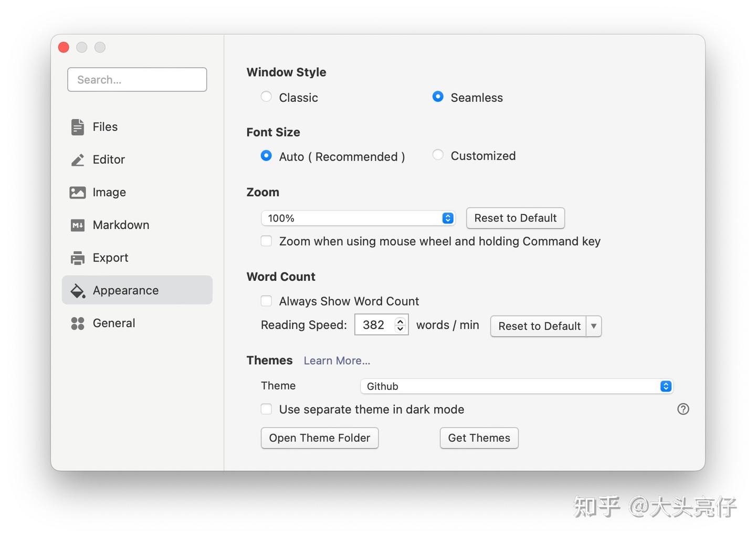Choose Customized font size
Screen dimensions: 756x538
click(438, 155)
